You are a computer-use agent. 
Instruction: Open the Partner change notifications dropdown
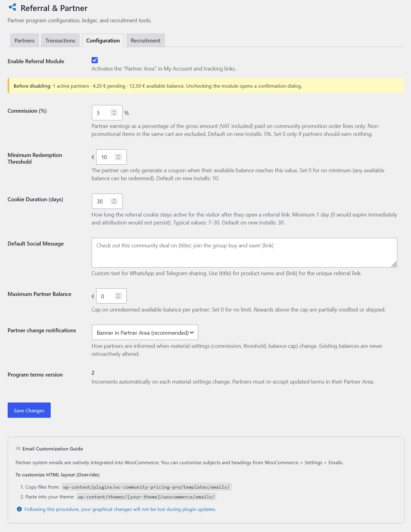pyautogui.click(x=145, y=332)
